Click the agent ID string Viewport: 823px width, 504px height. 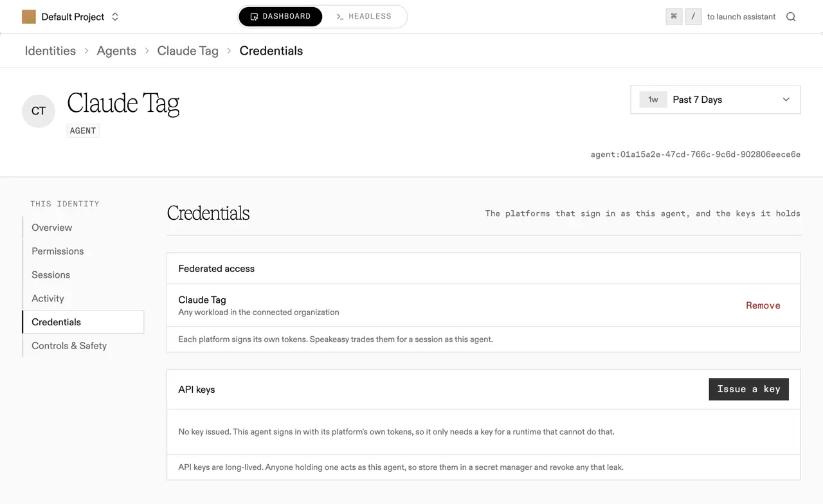[695, 154]
